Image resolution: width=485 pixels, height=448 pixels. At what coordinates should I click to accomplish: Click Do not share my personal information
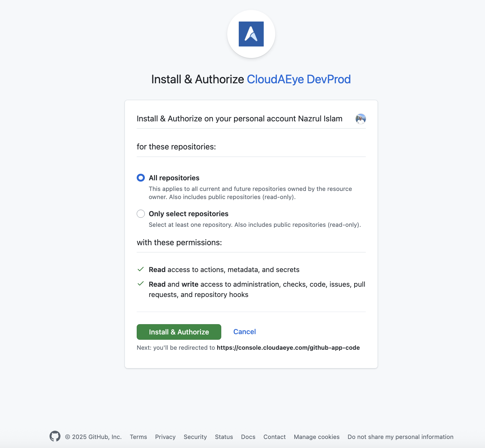pyautogui.click(x=400, y=437)
